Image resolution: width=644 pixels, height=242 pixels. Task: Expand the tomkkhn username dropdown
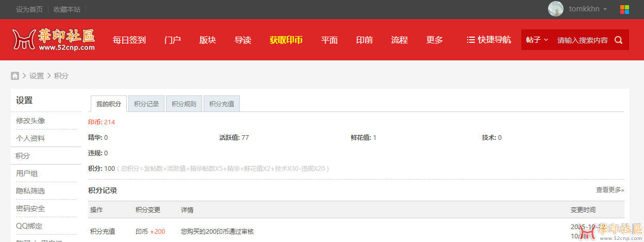click(x=588, y=9)
